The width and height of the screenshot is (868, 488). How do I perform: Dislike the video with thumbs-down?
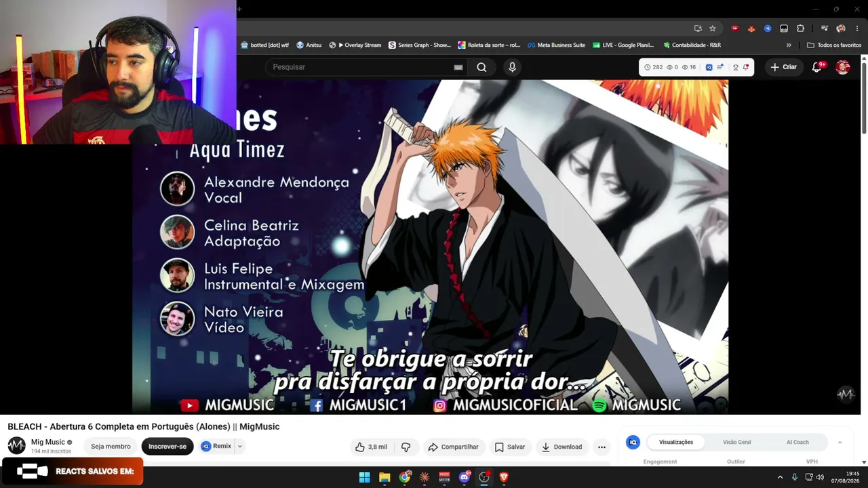(x=406, y=447)
